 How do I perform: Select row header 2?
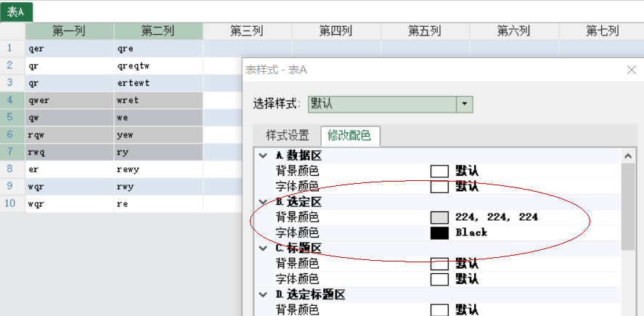(12, 66)
